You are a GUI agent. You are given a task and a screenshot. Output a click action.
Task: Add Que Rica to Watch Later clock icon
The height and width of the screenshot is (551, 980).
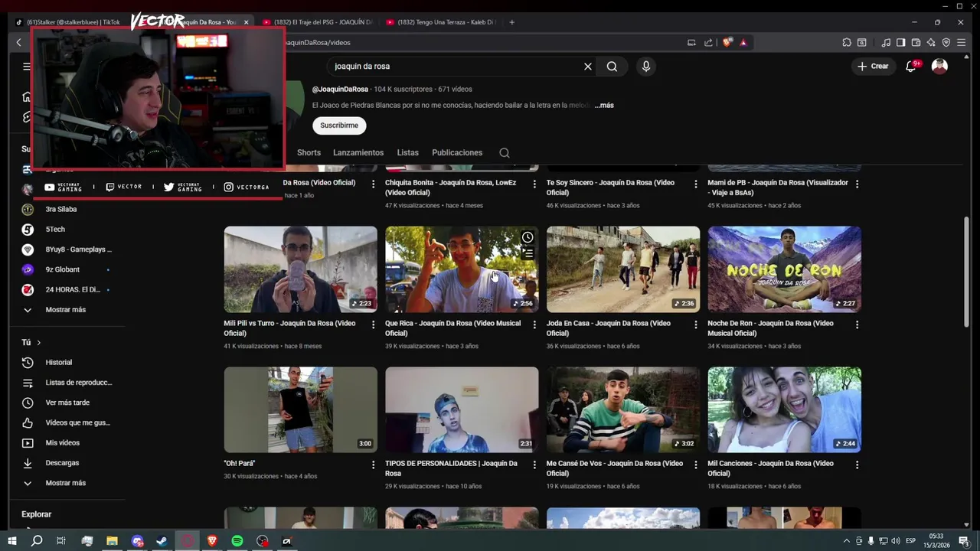[x=528, y=238]
